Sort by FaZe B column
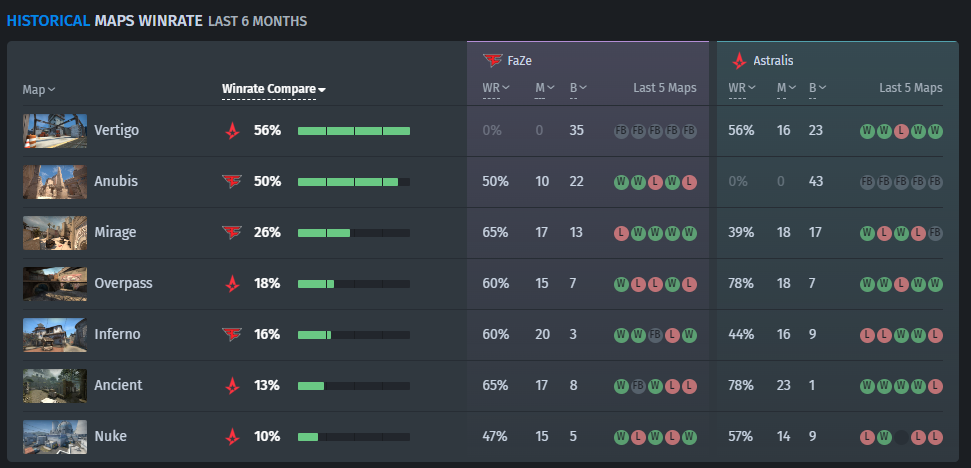 click(x=578, y=88)
